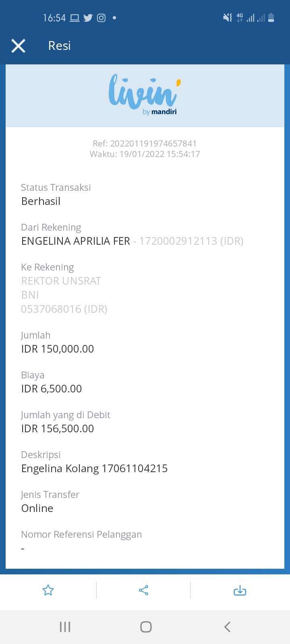
Task: Tap the Berhasil transaction status
Action: click(41, 201)
